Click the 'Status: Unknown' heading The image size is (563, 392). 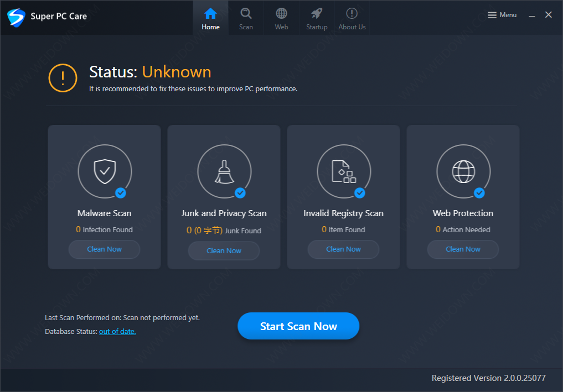click(x=150, y=72)
